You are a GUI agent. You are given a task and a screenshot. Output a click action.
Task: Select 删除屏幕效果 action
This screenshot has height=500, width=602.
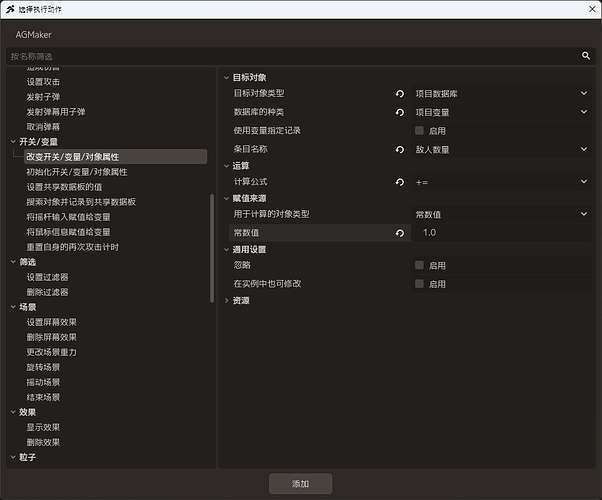click(51, 337)
